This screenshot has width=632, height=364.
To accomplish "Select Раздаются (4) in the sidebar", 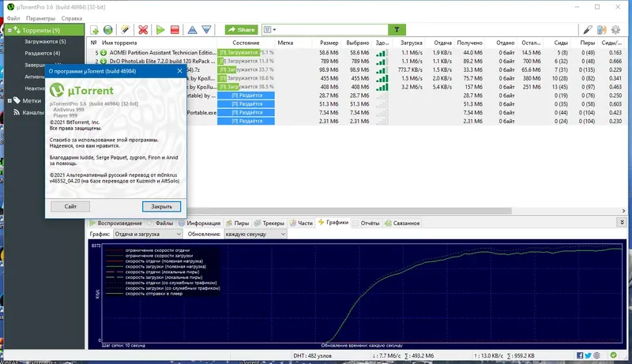I will click(43, 53).
